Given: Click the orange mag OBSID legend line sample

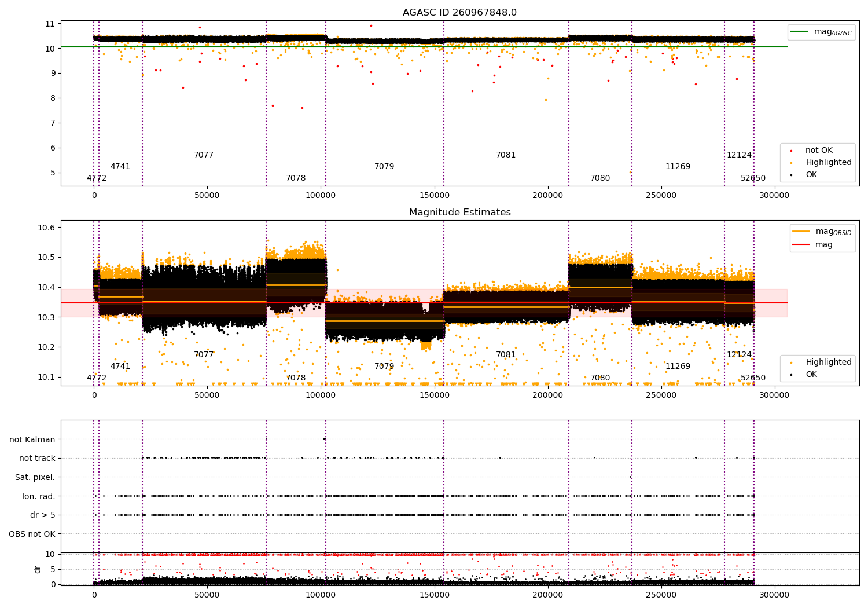Looking at the screenshot, I should click(801, 232).
